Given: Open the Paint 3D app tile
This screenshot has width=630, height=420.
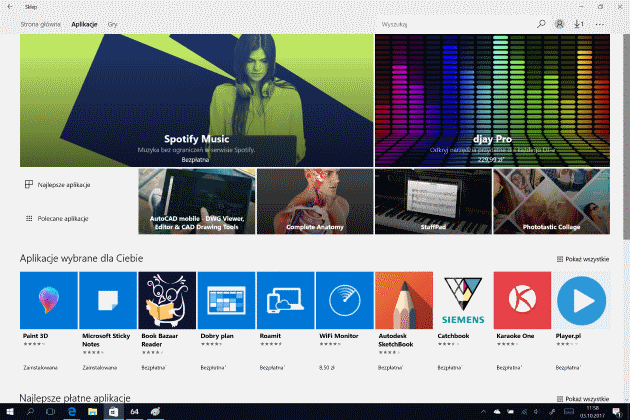Looking at the screenshot, I should click(x=49, y=300).
